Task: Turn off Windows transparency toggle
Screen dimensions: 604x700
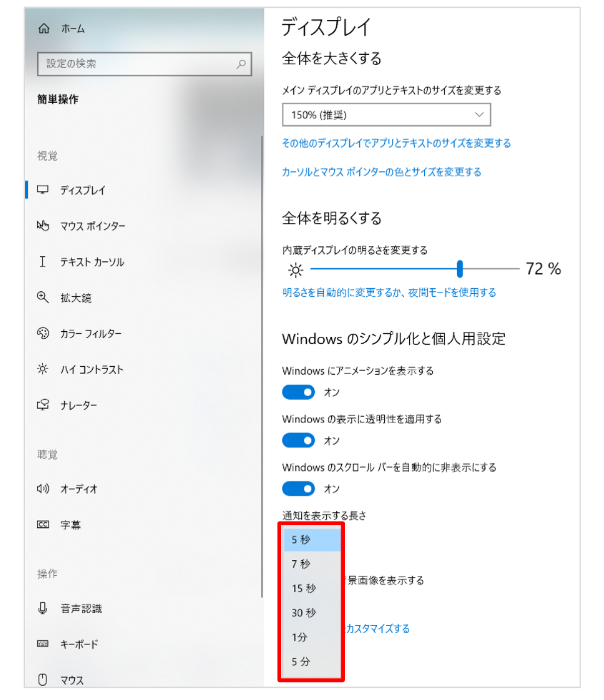Action: click(x=298, y=441)
